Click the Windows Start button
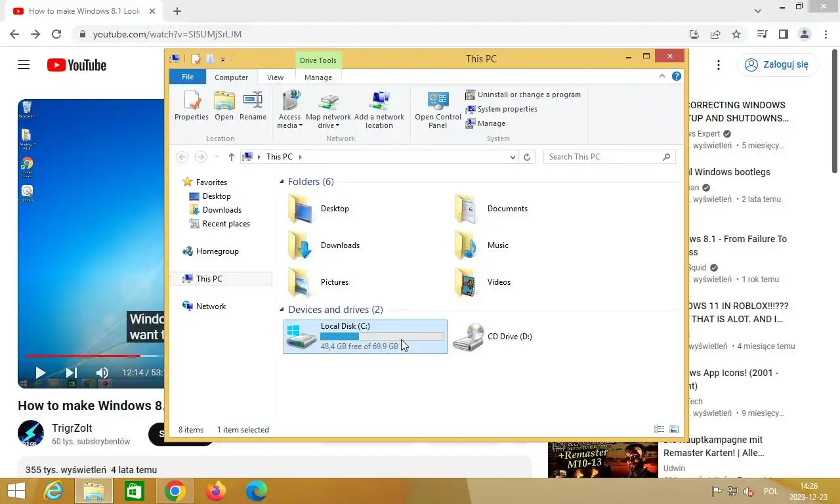Screen dimensions: 840x504 (16, 491)
